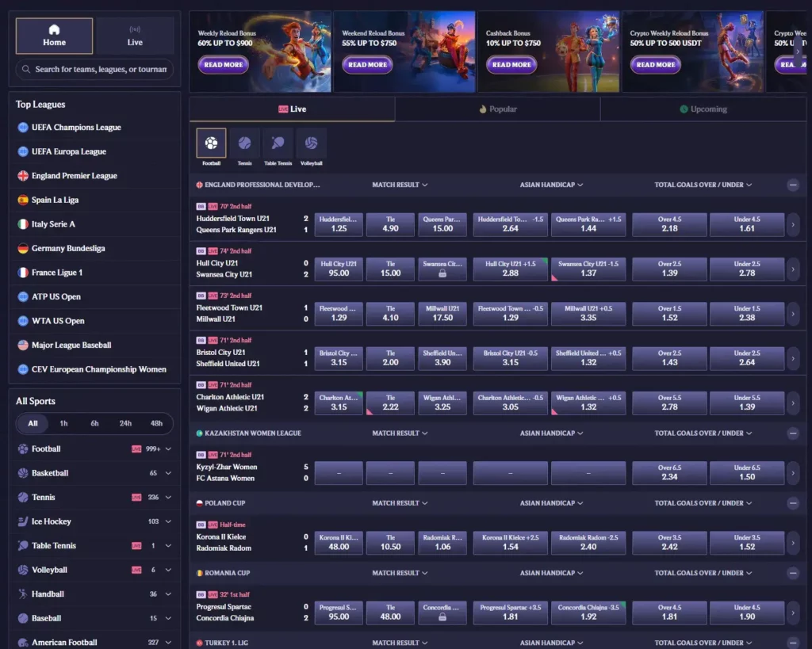
Task: Open Match Result dropdown for Poland Cup
Action: 400,503
